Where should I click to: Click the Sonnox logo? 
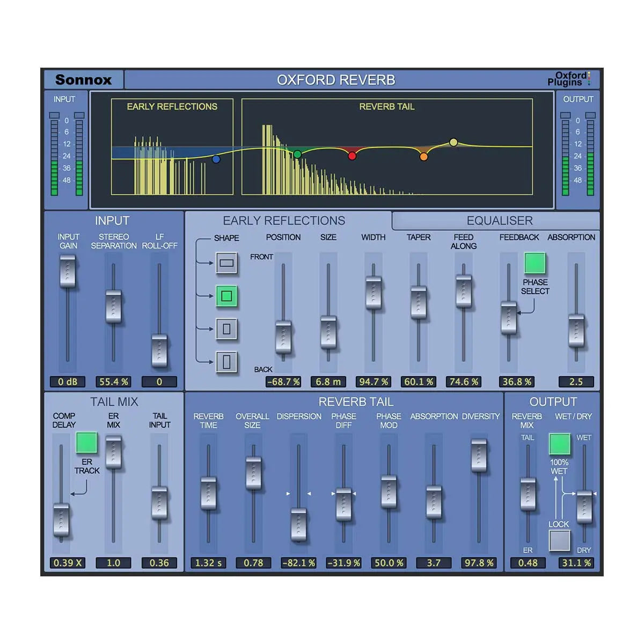84,79
